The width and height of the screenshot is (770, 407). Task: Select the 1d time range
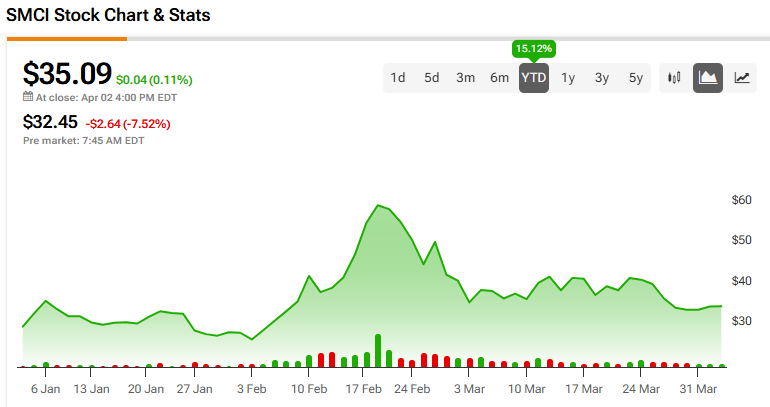(x=398, y=78)
